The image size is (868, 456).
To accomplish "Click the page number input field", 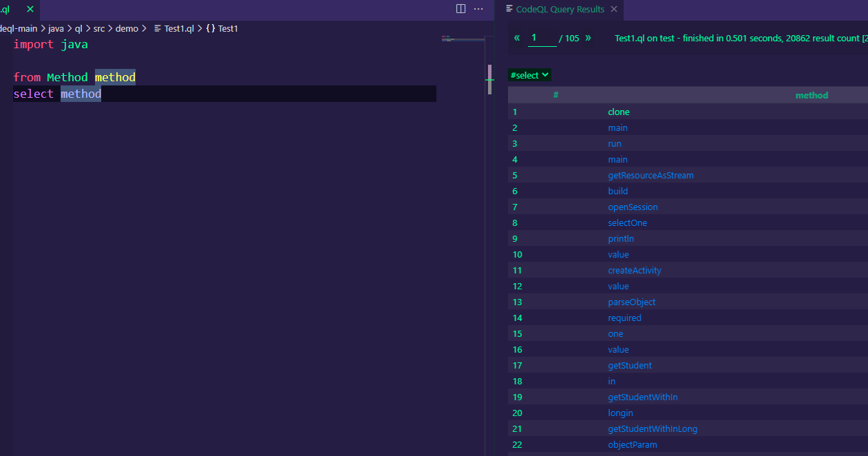I will [542, 38].
